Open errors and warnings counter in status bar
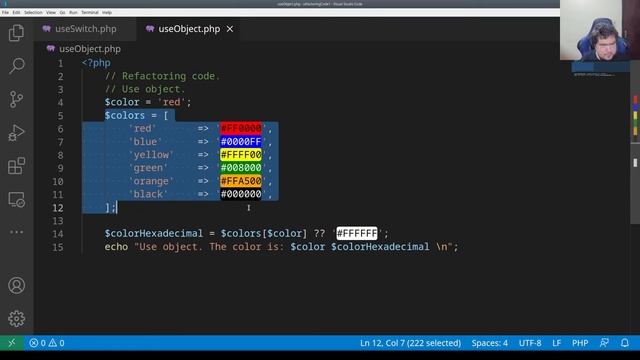640x360 pixels. click(x=47, y=343)
